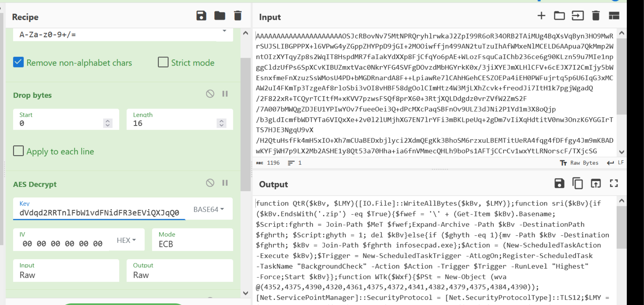Click inside the Output text area
Screen dimensions: 644x305
point(434,250)
